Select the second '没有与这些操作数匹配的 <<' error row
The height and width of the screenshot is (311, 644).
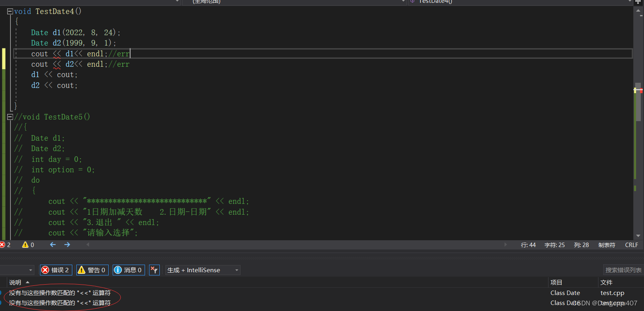pyautogui.click(x=60, y=303)
